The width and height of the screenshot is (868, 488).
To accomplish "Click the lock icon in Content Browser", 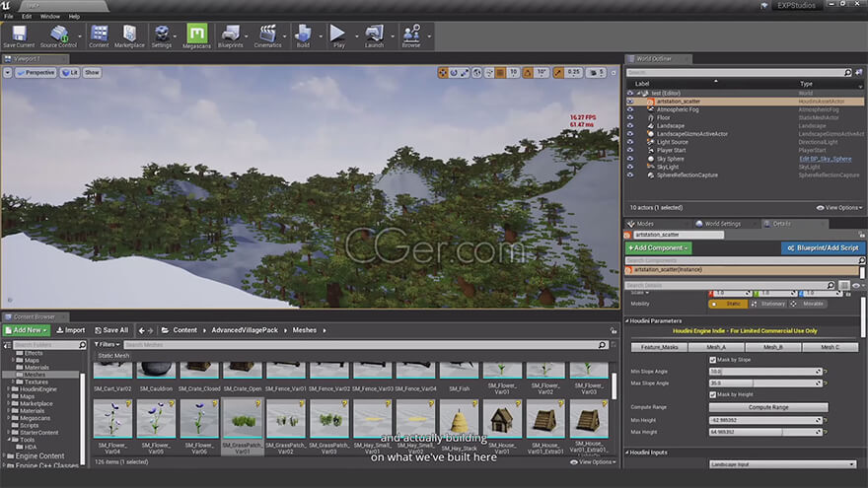I will tap(614, 330).
